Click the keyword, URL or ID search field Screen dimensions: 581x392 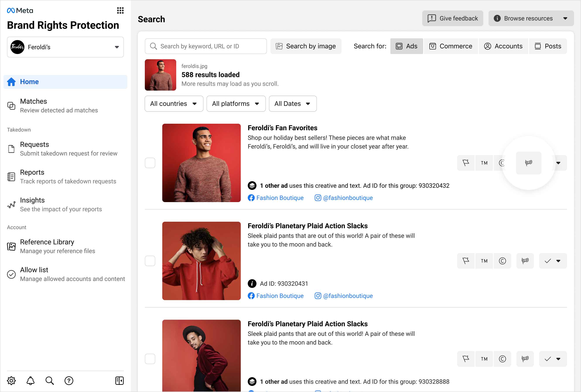[x=206, y=46]
